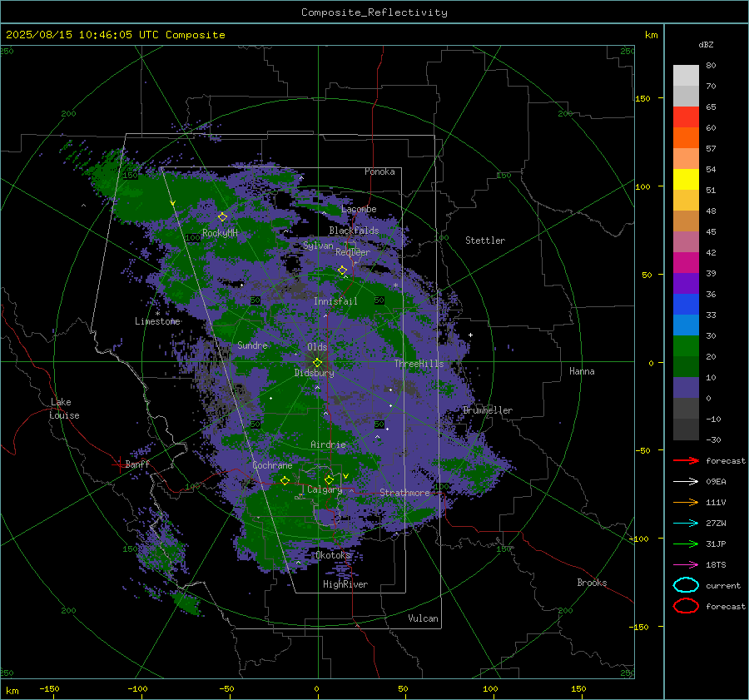The width and height of the screenshot is (749, 700).
Task: Click the Vulcan label
Action: pyautogui.click(x=424, y=618)
